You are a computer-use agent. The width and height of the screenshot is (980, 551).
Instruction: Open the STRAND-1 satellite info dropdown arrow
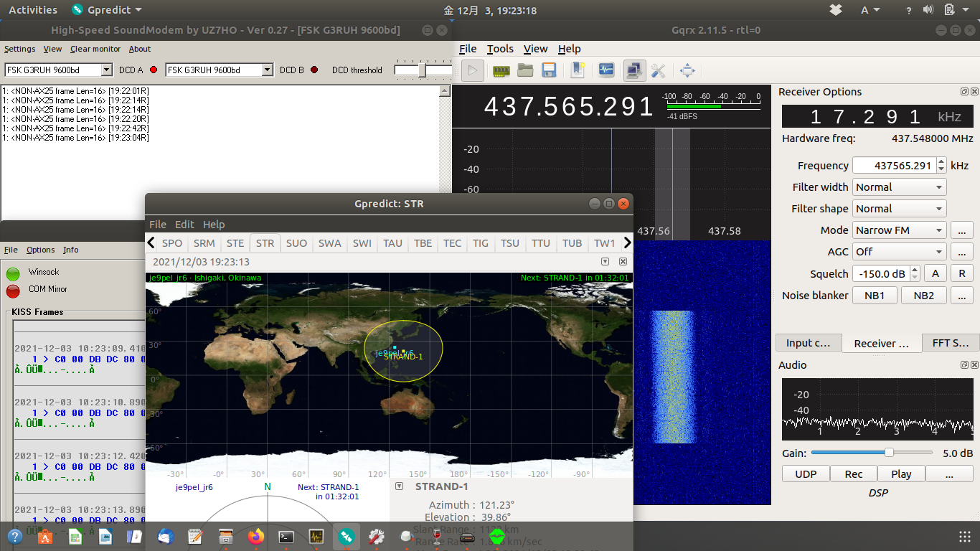[400, 486]
